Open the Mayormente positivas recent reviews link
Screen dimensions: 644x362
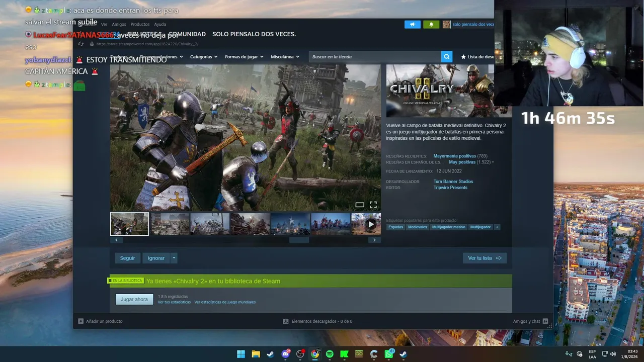pos(455,156)
